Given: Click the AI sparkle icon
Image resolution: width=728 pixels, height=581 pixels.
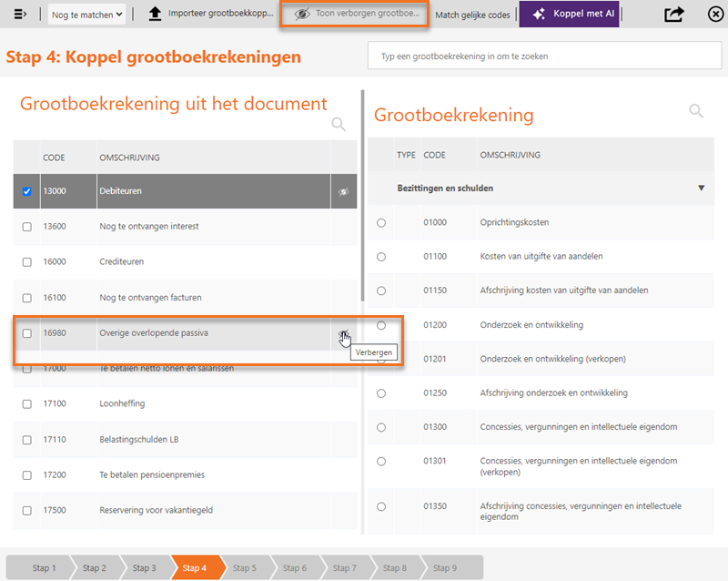Looking at the screenshot, I should point(539,14).
